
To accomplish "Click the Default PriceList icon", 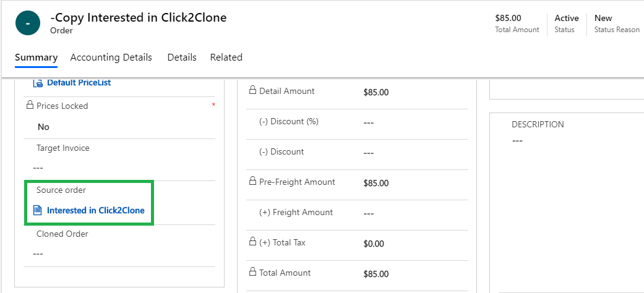I will pyautogui.click(x=37, y=83).
